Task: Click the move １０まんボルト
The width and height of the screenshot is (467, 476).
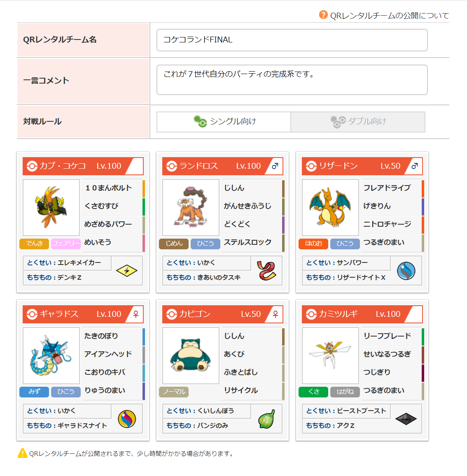Action: tap(108, 188)
